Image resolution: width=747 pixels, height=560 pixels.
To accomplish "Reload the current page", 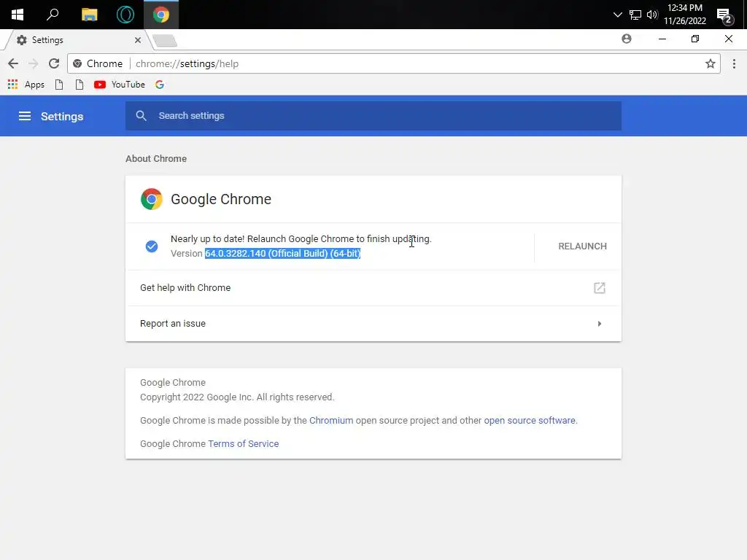I will [x=53, y=63].
